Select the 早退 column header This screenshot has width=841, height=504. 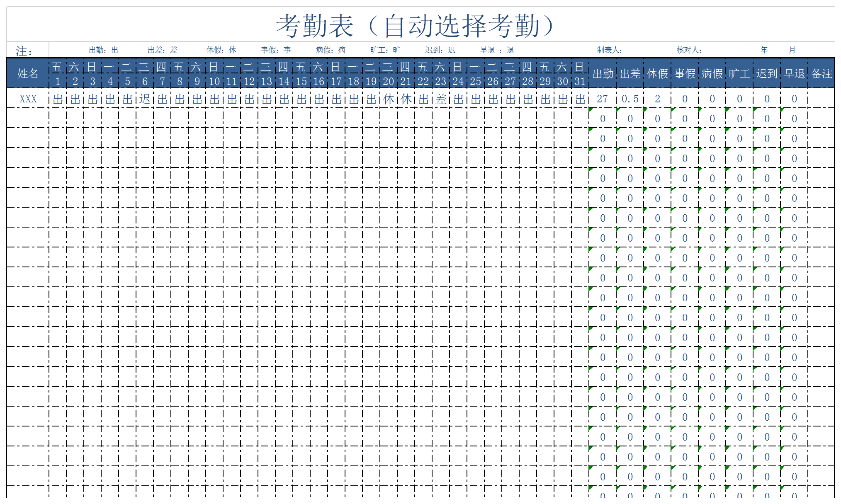point(794,74)
